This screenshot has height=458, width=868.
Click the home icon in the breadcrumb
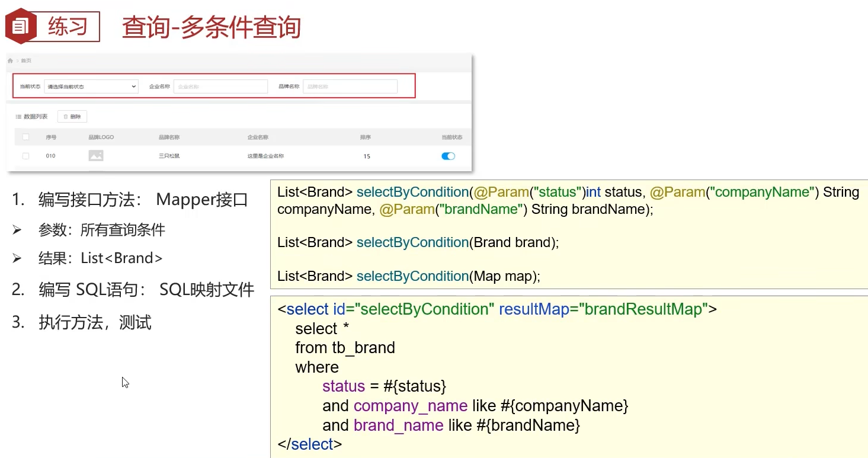tap(10, 60)
